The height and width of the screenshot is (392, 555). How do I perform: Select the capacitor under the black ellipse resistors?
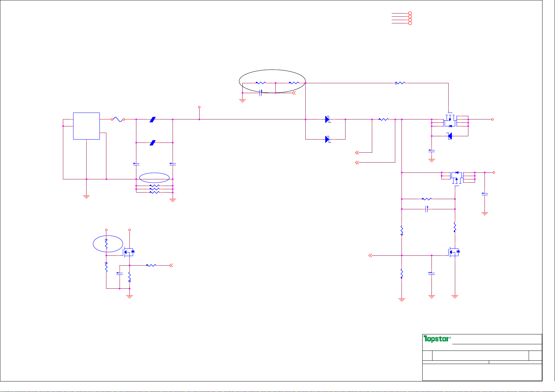(261, 93)
